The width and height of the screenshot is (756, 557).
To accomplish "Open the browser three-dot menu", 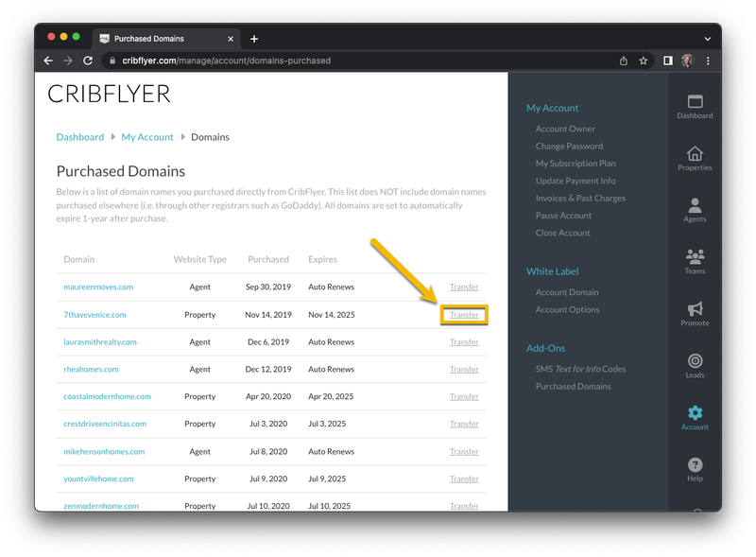I will (x=708, y=61).
